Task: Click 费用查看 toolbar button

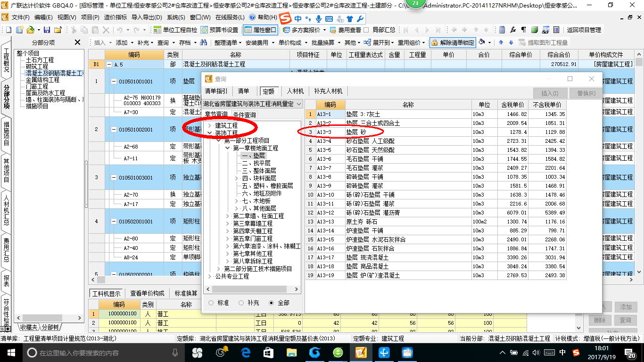Action: tap(345, 30)
